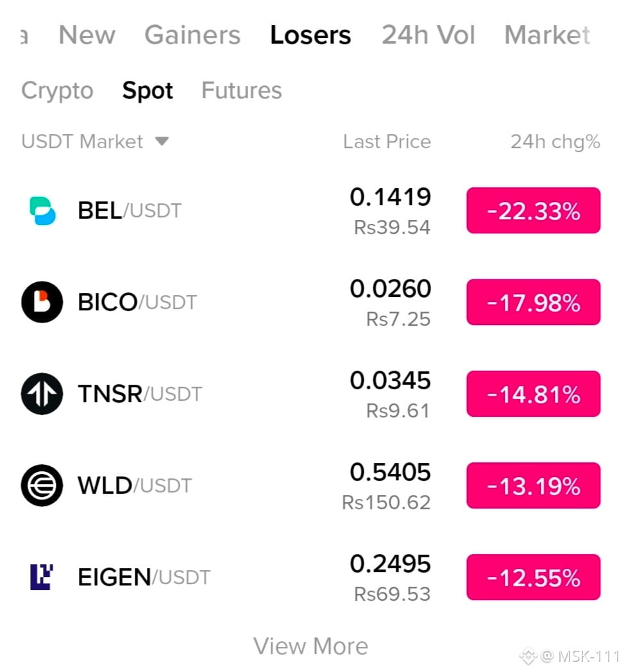Switch to the Gainers tab

click(x=192, y=35)
